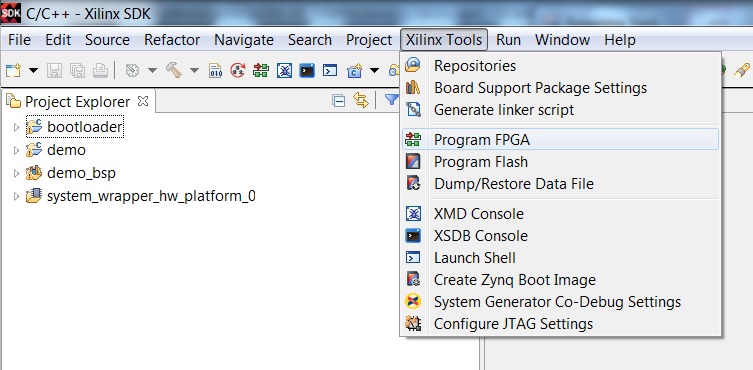The image size is (753, 370).
Task: Toggle Link with Editor in Project Explorer
Action: pyautogui.click(x=360, y=100)
